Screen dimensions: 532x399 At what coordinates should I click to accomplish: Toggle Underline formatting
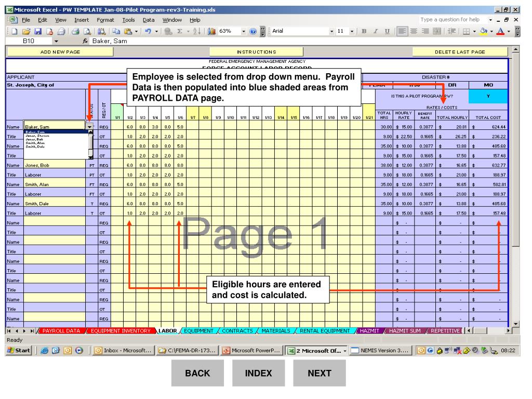[x=387, y=31]
